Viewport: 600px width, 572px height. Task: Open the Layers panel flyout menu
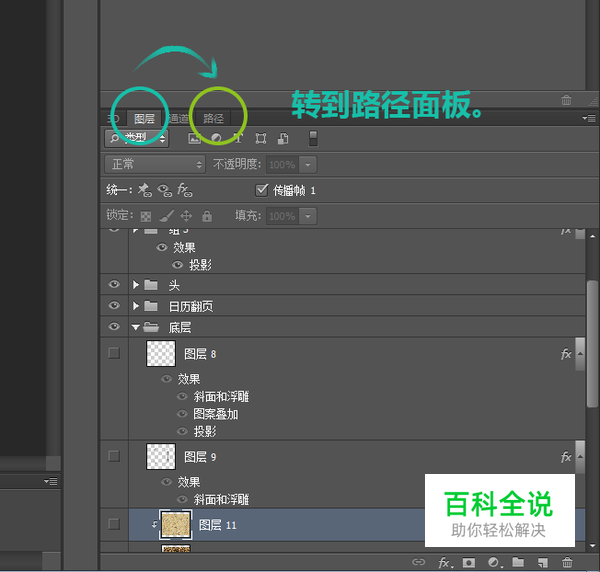coord(589,118)
